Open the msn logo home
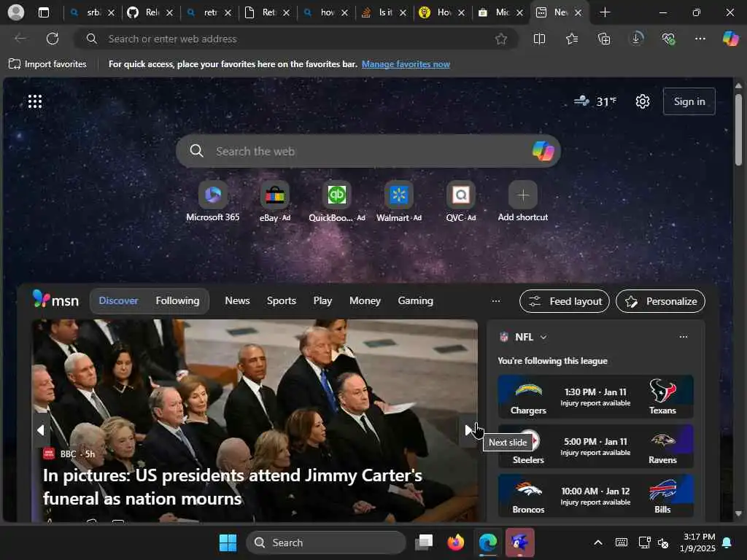This screenshot has height=560, width=747. pos(55,300)
